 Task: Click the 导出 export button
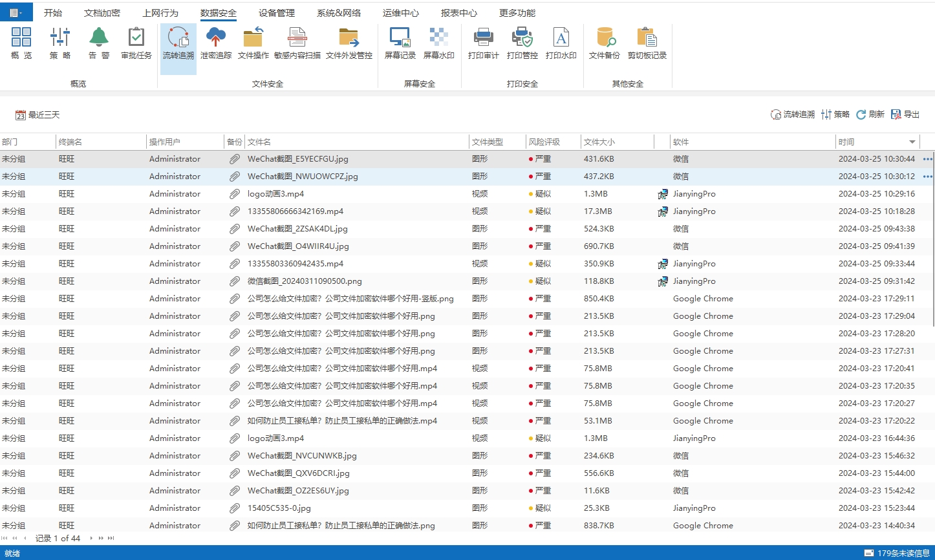pos(905,114)
